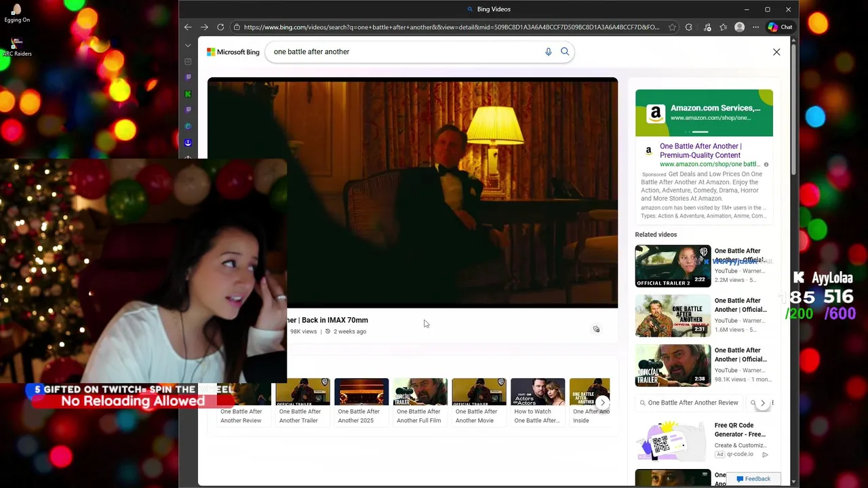Click the 'Related videos' heading
This screenshot has width=868, height=488.
656,235
